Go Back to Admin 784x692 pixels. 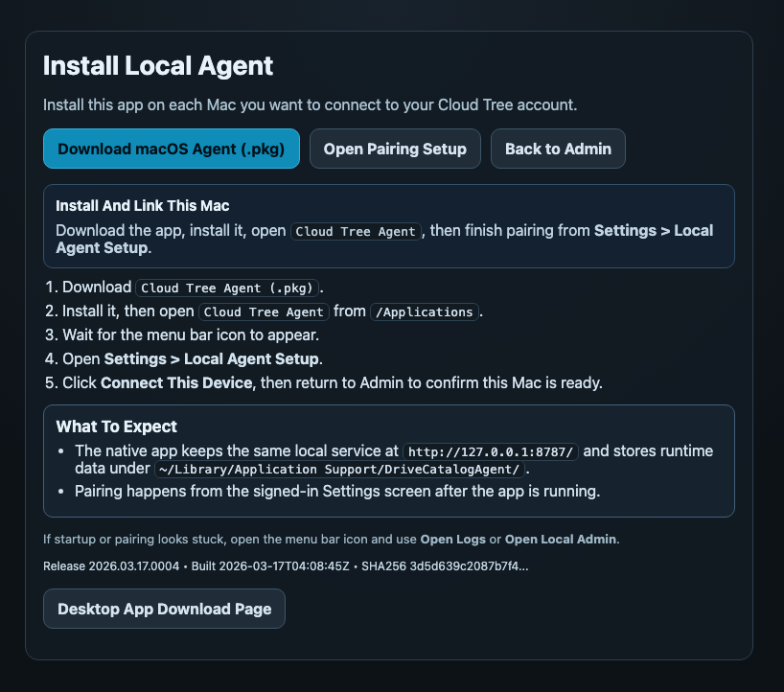click(x=558, y=149)
